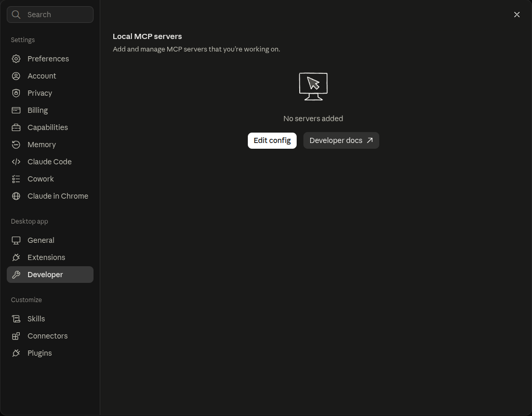Click the Memory icon in sidebar
This screenshot has width=532, height=416.
(x=16, y=145)
